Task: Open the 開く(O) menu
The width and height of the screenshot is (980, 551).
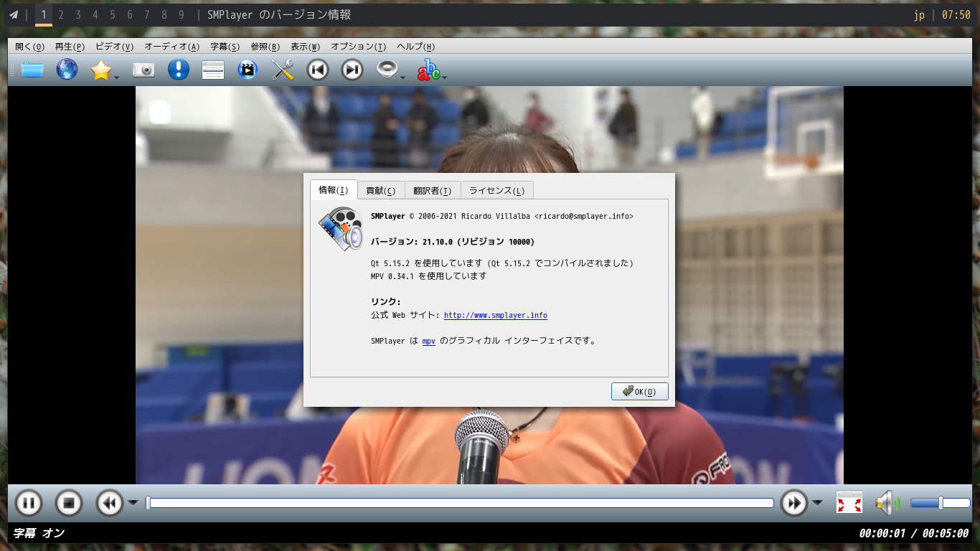Action: [x=29, y=47]
